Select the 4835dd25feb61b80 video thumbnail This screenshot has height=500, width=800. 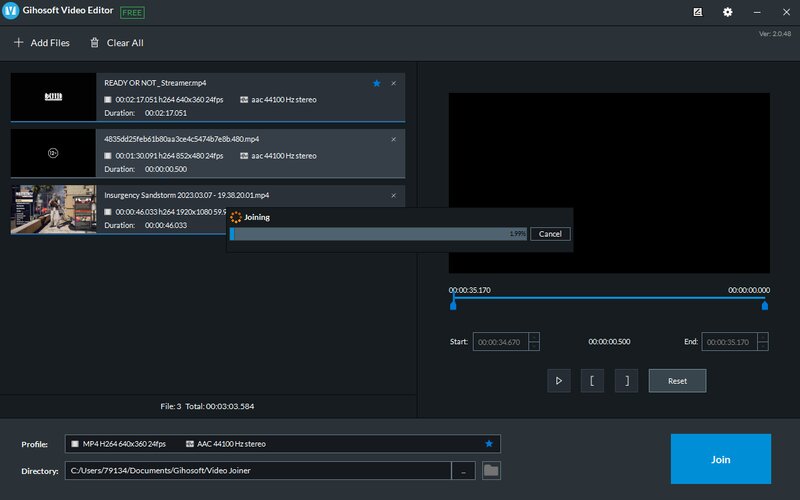53,153
